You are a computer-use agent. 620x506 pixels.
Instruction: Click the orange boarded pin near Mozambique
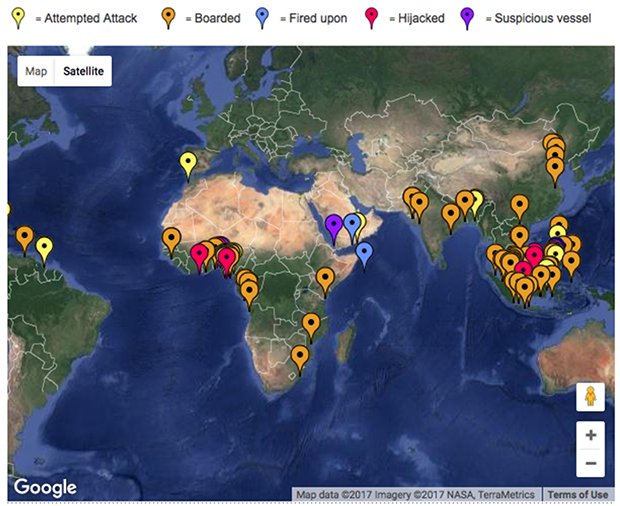pyautogui.click(x=311, y=327)
